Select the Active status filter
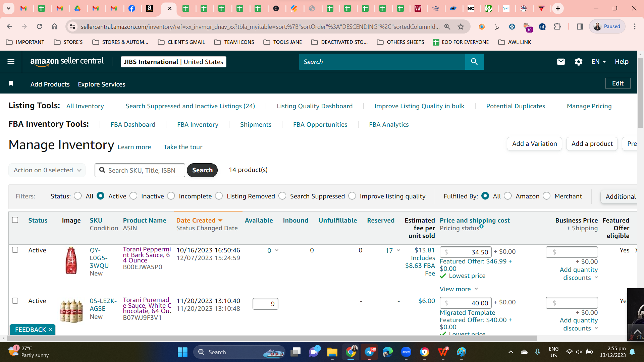This screenshot has height=362, width=644. pos(100,196)
